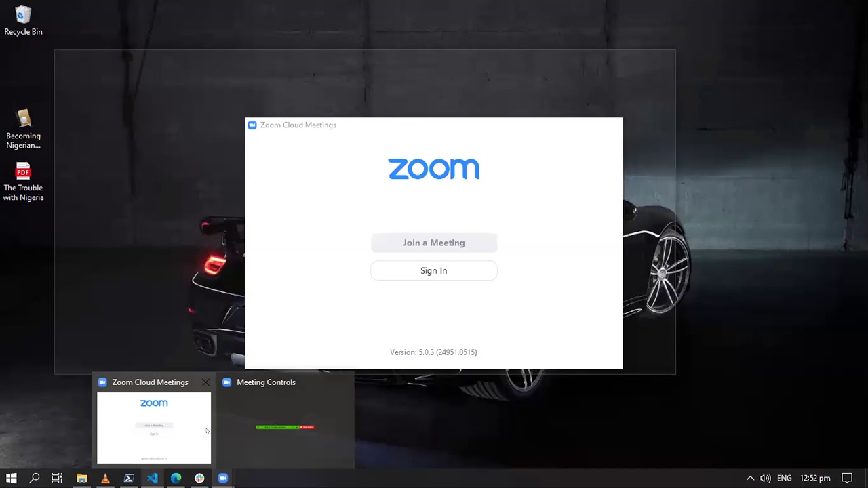Open File Explorer from taskbar

81,478
